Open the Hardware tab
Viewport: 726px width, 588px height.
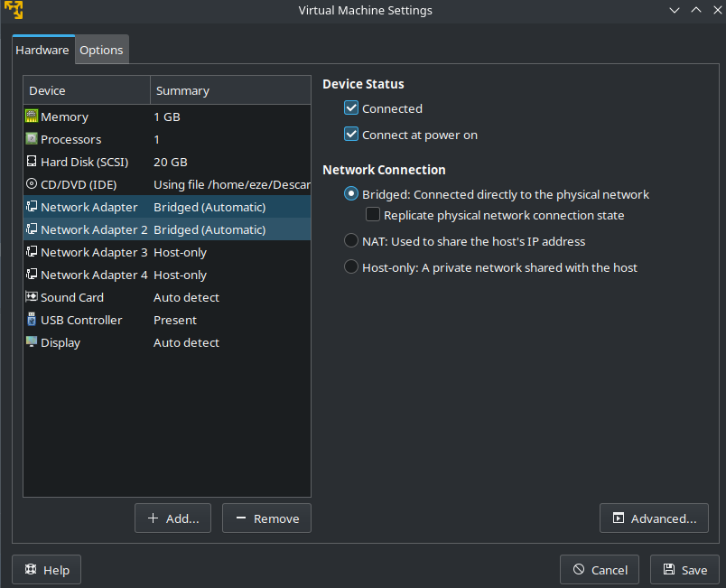(x=42, y=50)
